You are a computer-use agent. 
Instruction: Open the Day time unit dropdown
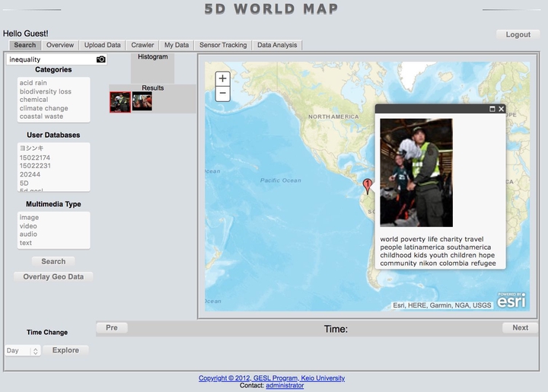click(x=22, y=351)
